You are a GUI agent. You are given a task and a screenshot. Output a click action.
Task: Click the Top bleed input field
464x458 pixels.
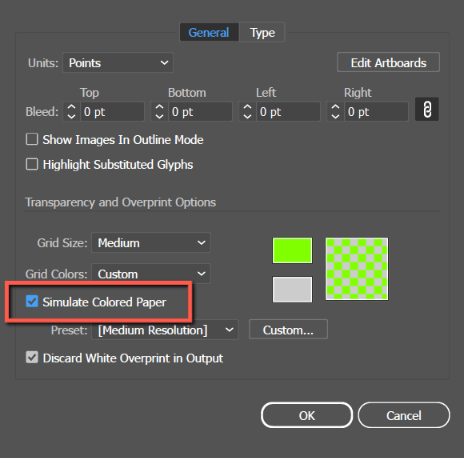(x=112, y=112)
